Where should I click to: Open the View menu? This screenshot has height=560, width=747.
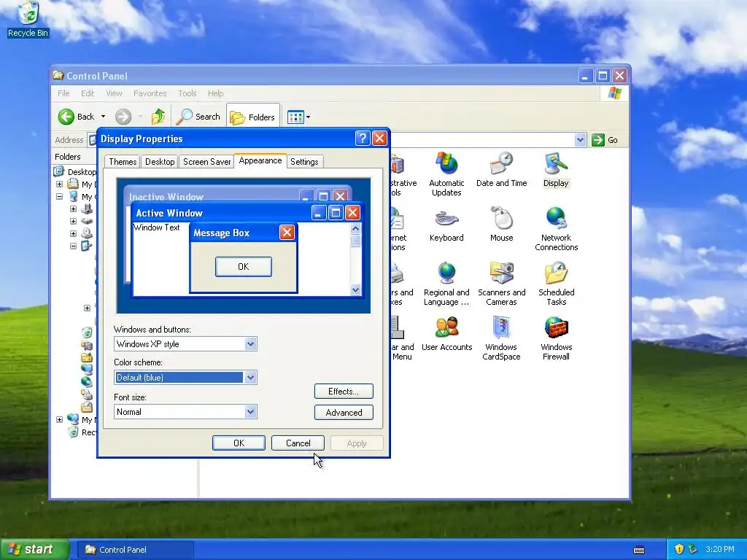pyautogui.click(x=114, y=93)
